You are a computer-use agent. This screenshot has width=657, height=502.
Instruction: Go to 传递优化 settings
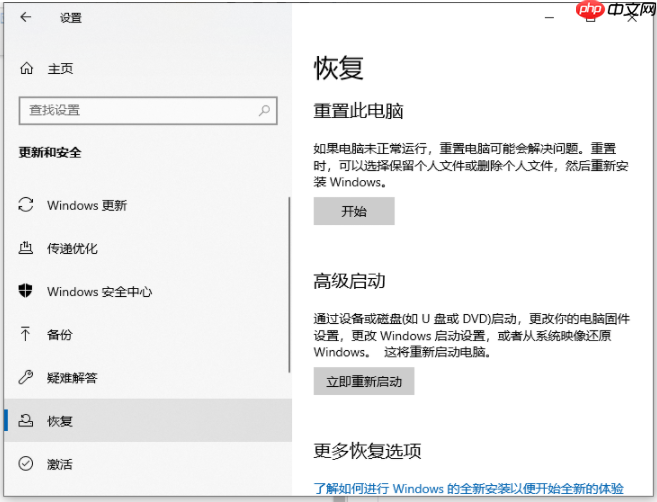point(146,248)
